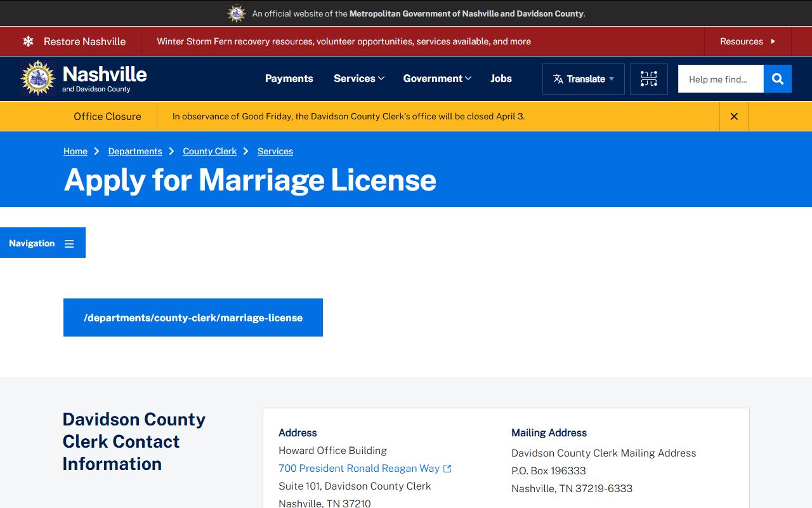Click the /departments/county-clerk/marriage-license button
The image size is (812, 508).
[x=193, y=317]
